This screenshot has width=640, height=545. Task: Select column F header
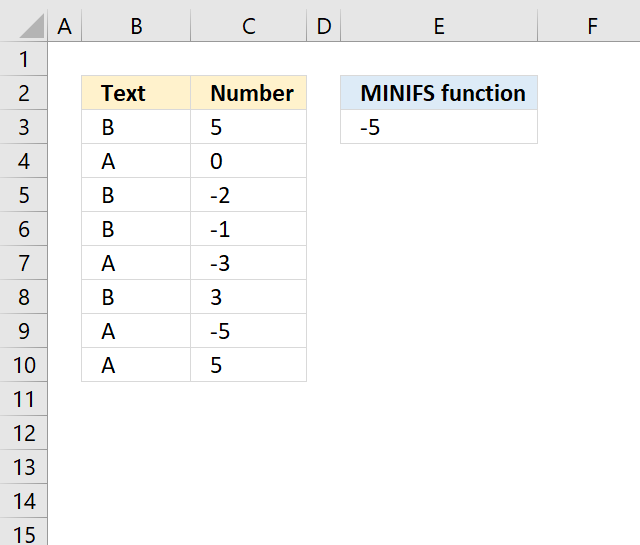click(x=592, y=26)
